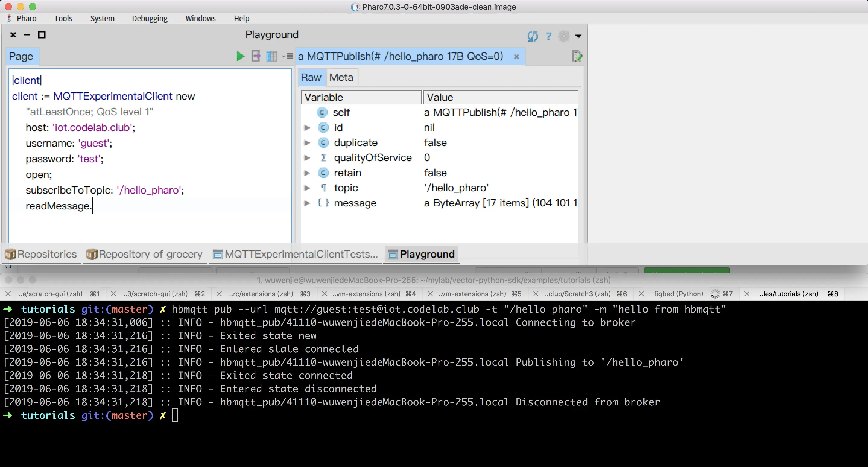Open Repository of grocery taskbar window
The height and width of the screenshot is (467, 868).
(144, 254)
